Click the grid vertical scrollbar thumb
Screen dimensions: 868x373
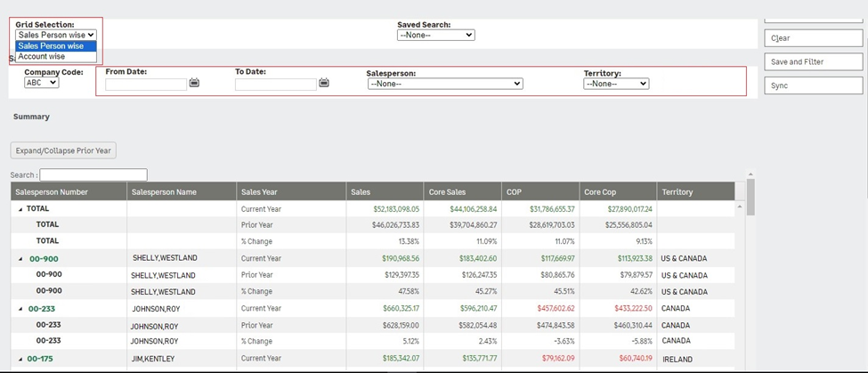click(x=750, y=197)
